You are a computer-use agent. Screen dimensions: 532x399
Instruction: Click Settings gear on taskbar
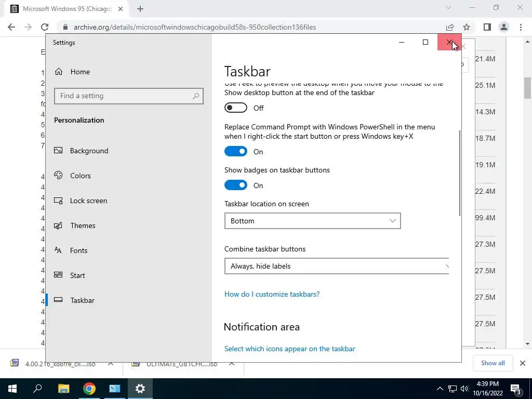pos(140,389)
